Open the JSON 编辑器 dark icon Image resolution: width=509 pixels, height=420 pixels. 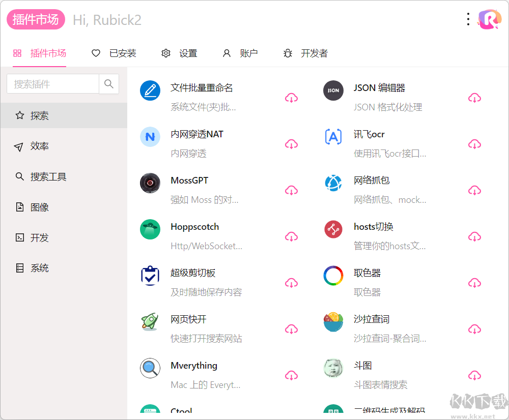pos(333,91)
